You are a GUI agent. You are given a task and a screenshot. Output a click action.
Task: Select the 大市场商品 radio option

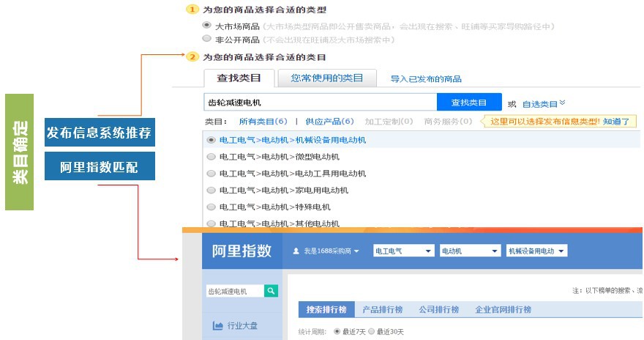pyautogui.click(x=207, y=26)
